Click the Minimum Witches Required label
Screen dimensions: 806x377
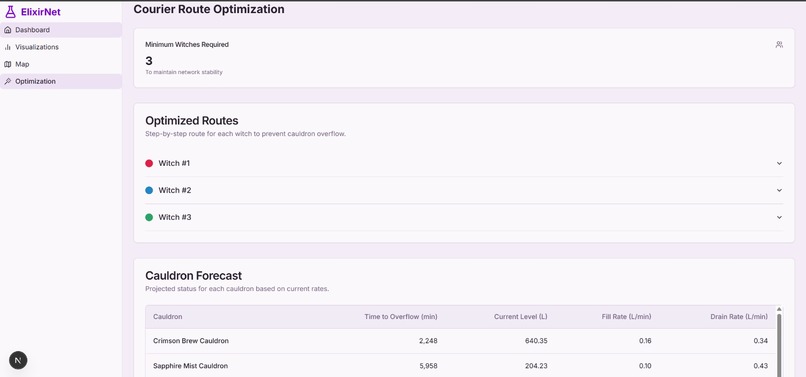187,45
